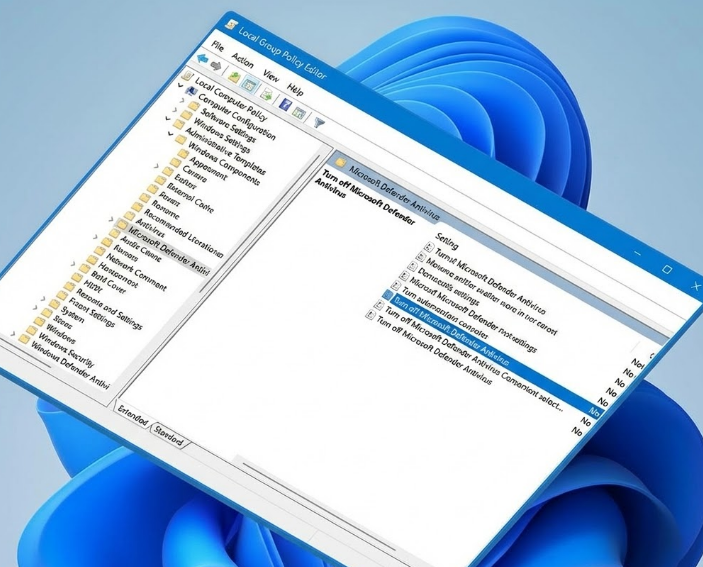Select the Camera folder in the tree
The height and width of the screenshot is (567, 703).
(x=195, y=174)
